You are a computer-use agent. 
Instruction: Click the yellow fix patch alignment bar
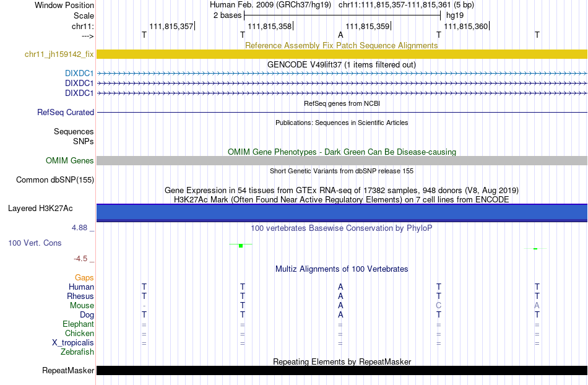click(342, 54)
